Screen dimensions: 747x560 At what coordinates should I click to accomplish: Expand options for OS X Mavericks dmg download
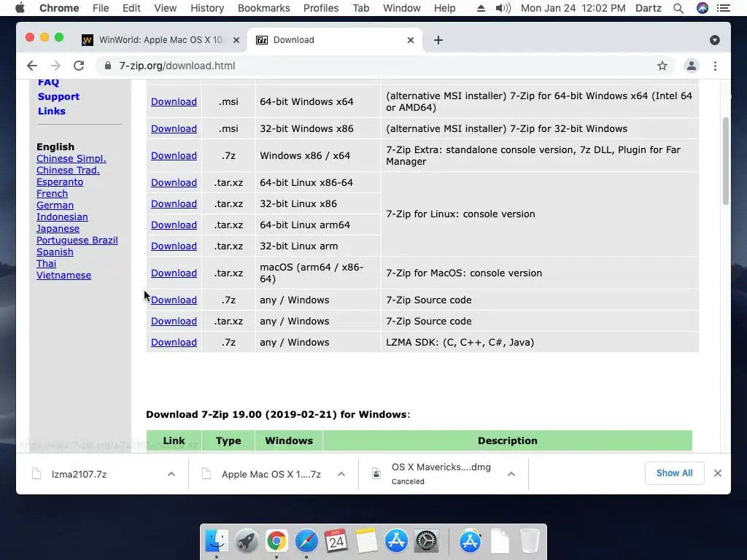[511, 474]
